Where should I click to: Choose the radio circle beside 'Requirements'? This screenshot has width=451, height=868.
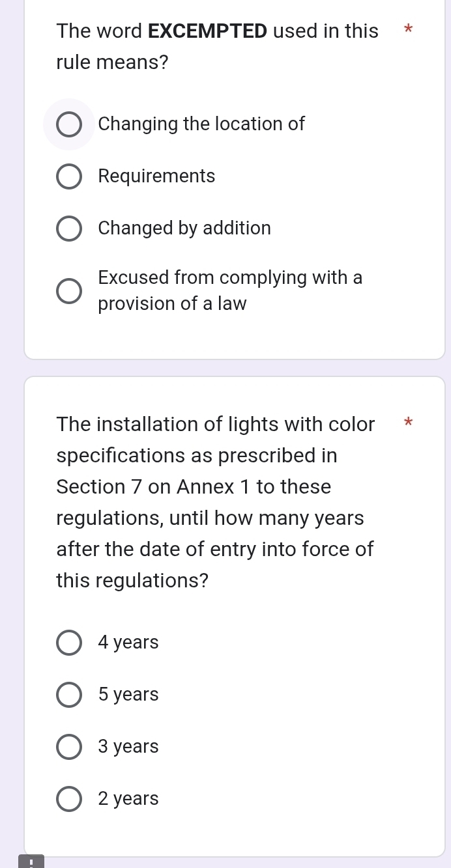69,176
